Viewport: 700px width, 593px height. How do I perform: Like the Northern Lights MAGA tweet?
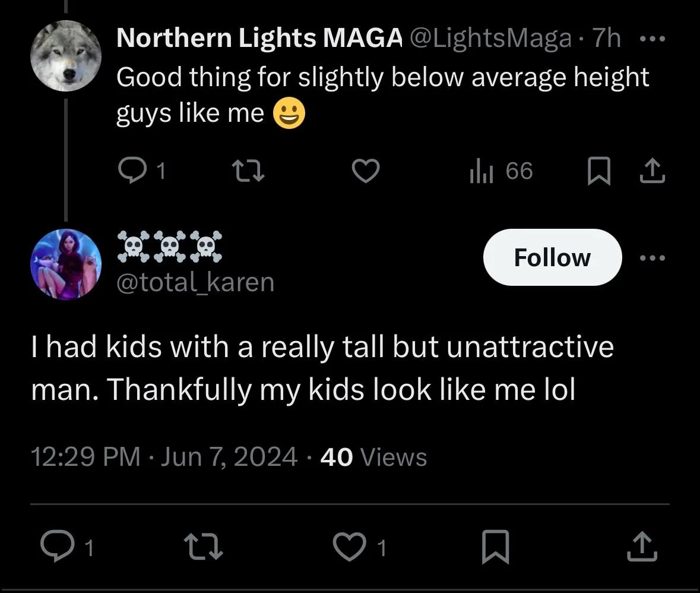[x=366, y=171]
